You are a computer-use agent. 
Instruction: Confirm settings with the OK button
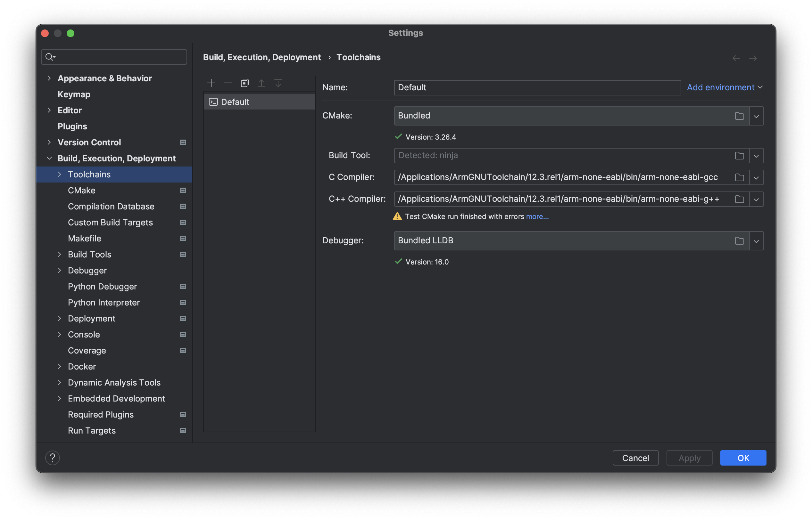point(743,458)
